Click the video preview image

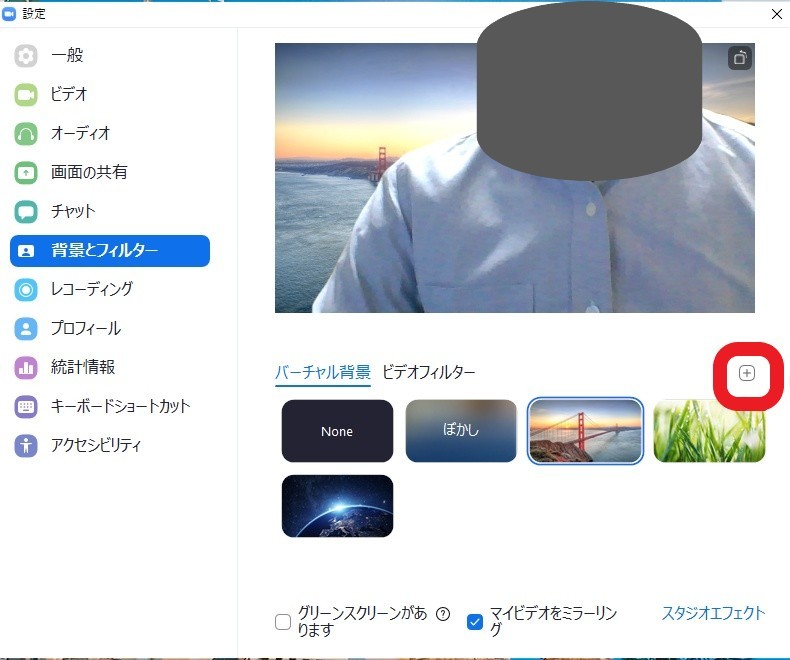[x=514, y=178]
